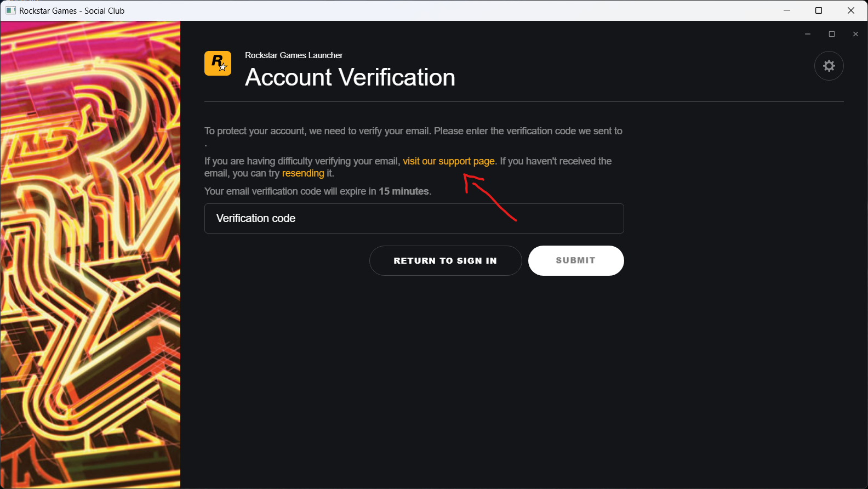Click the 'To protect your account' message text

click(413, 131)
